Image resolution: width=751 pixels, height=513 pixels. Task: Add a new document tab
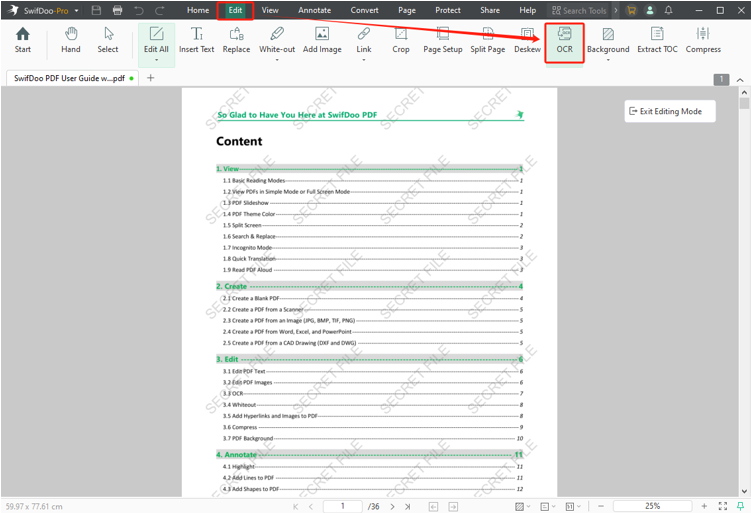pyautogui.click(x=150, y=78)
